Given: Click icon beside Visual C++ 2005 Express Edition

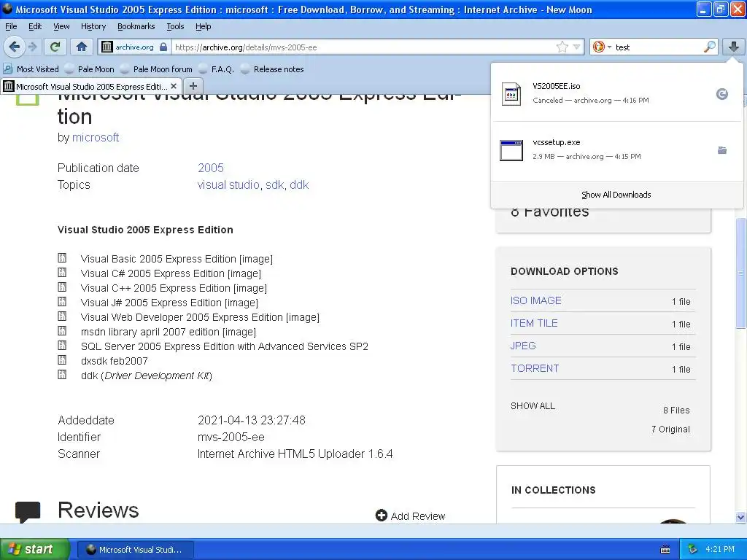Looking at the screenshot, I should click(62, 287).
